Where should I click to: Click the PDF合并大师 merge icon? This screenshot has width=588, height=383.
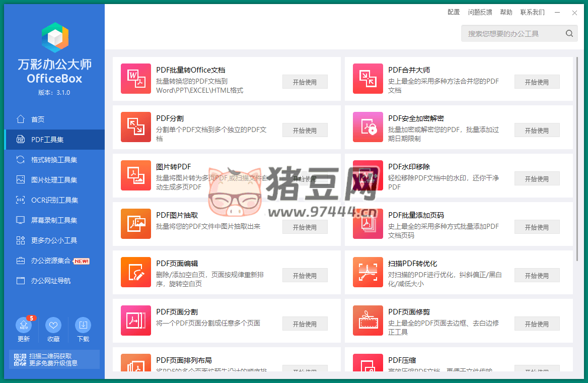pos(368,79)
